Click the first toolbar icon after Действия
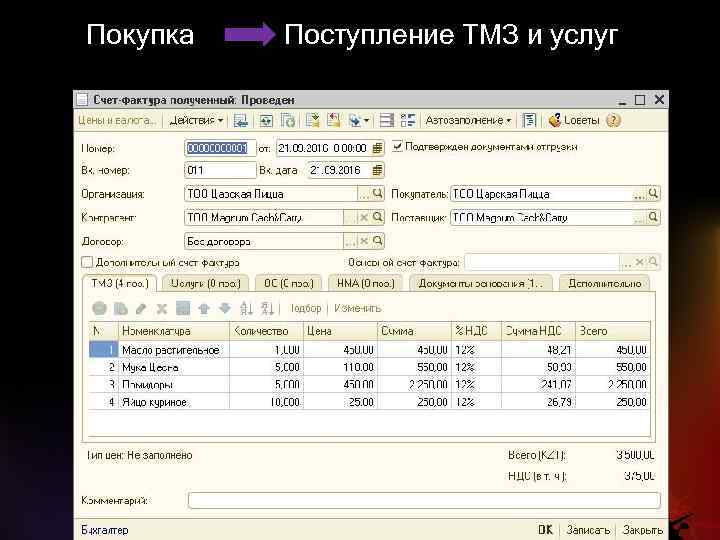 [x=241, y=120]
